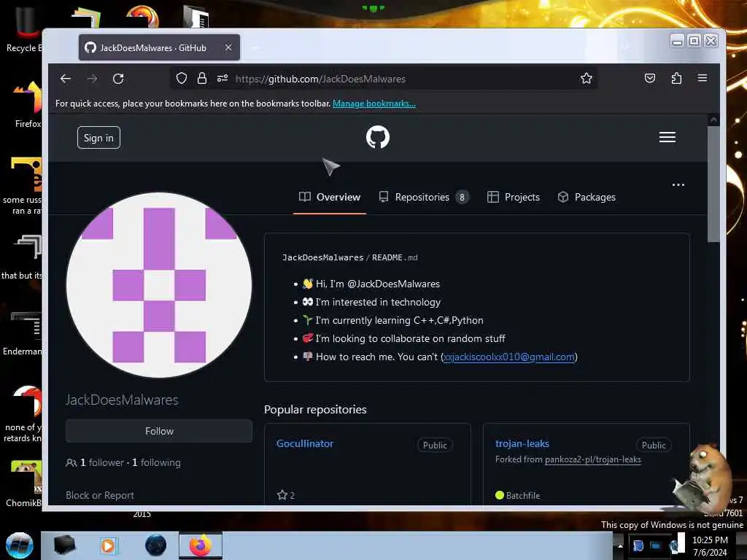This screenshot has width=747, height=560.
Task: Open the media player taskbar icon
Action: click(x=108, y=545)
